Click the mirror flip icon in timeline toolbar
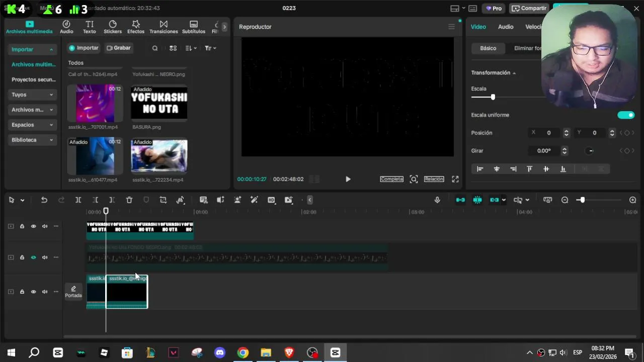 tap(220, 200)
